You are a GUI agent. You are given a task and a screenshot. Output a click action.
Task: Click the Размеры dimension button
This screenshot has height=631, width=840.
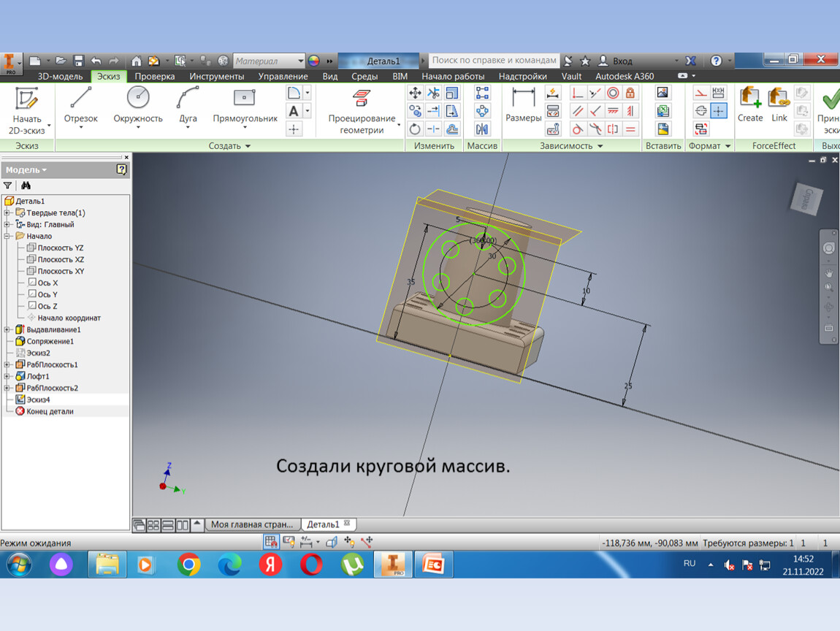[x=524, y=105]
